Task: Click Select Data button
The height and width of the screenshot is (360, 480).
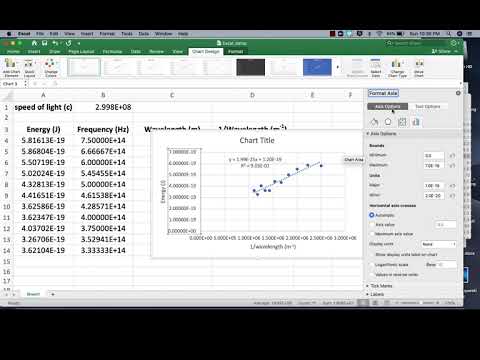Action: (376, 68)
